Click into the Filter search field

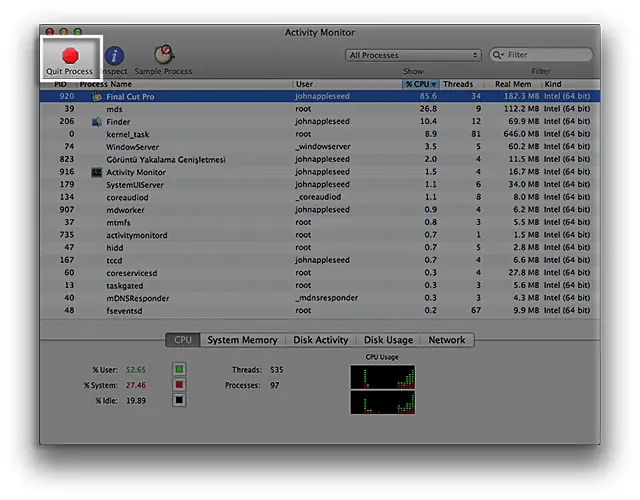(541, 55)
